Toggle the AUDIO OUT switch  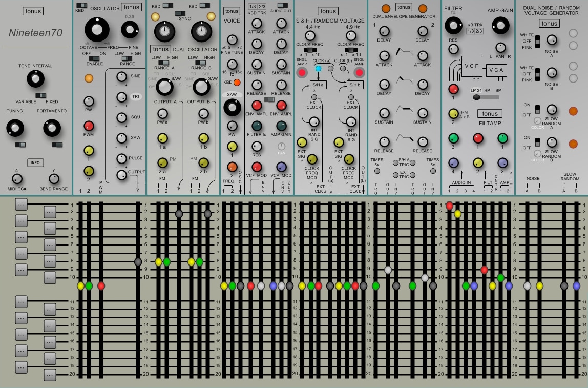tap(282, 5)
